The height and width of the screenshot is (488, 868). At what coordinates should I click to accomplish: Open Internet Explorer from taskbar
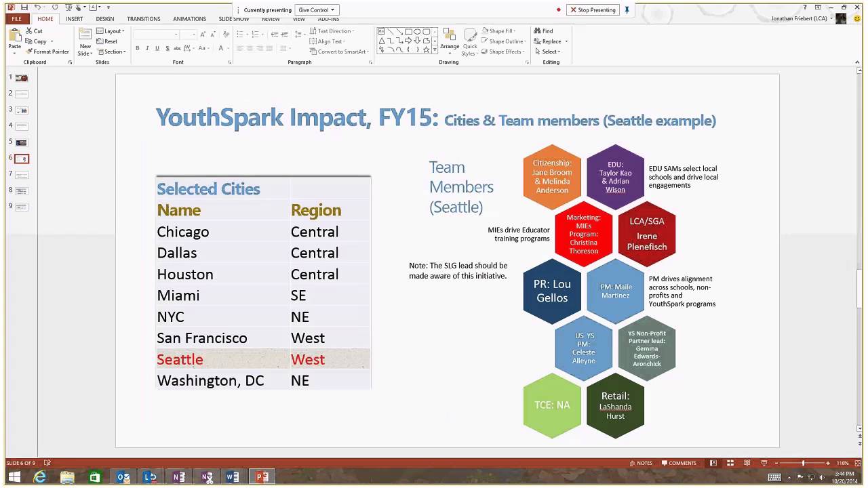40,477
